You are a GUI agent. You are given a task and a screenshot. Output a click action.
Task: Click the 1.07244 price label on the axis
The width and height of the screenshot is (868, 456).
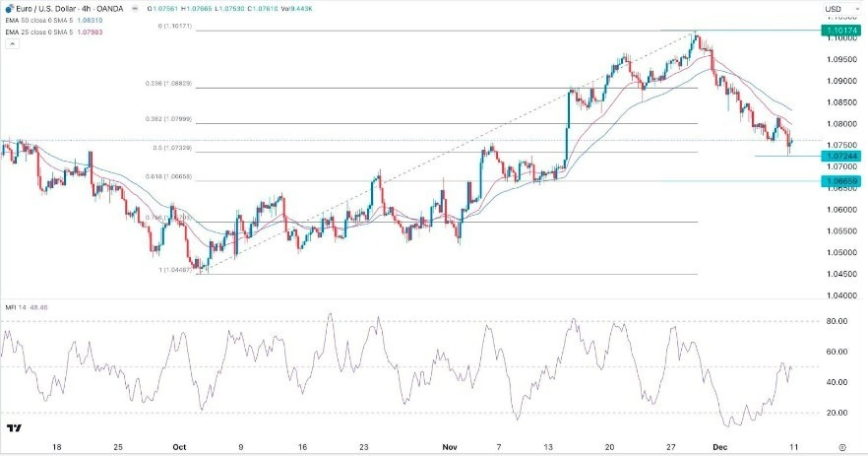(x=840, y=157)
